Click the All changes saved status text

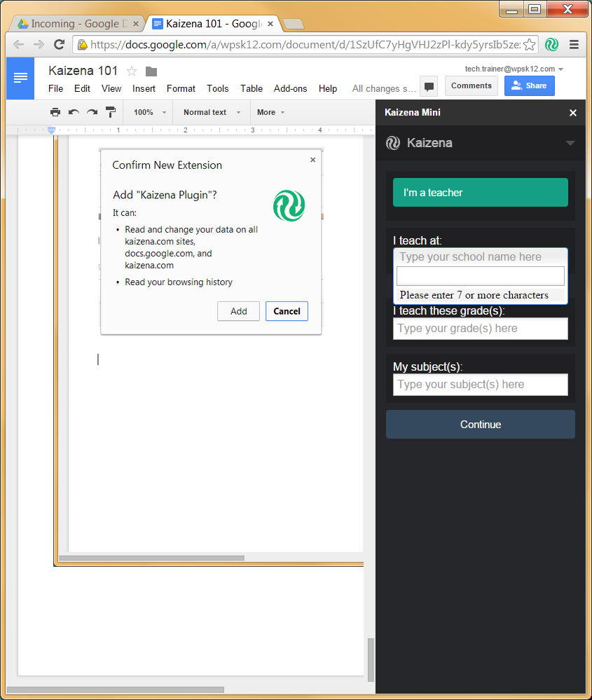[384, 89]
